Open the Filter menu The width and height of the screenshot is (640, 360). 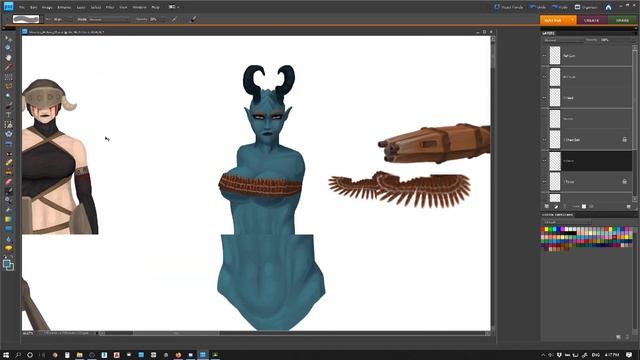[110, 7]
